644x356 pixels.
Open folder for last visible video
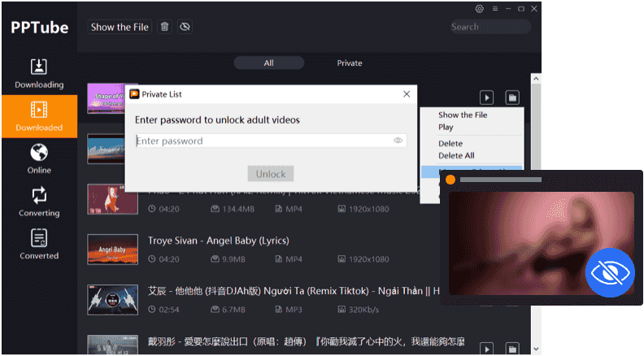coord(512,349)
